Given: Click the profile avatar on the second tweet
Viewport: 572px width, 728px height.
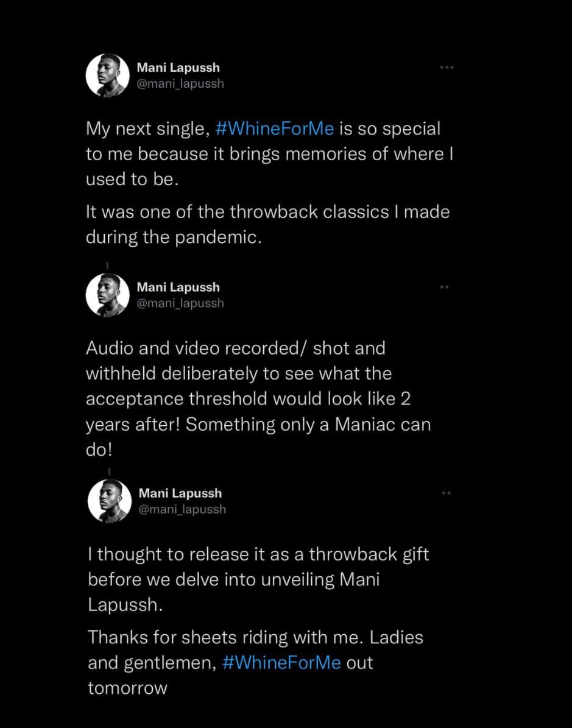Looking at the screenshot, I should [108, 295].
